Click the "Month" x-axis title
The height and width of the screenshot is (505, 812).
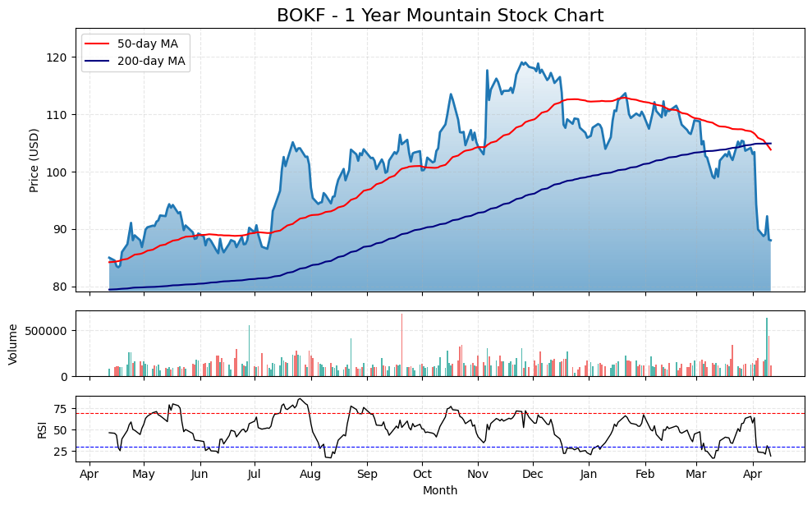click(x=440, y=490)
